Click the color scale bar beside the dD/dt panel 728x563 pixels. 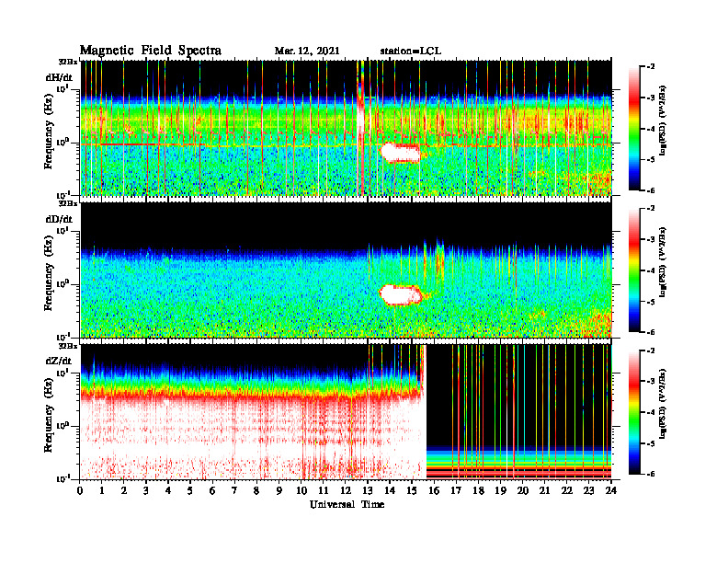(x=634, y=270)
